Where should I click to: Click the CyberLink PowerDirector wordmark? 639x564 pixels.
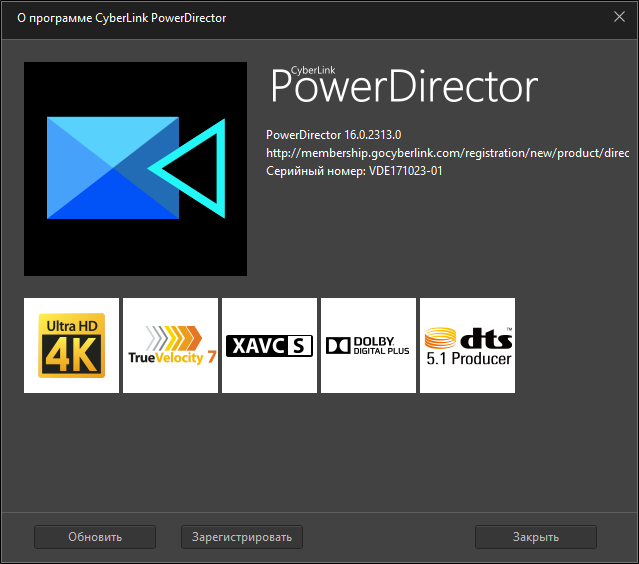[404, 85]
